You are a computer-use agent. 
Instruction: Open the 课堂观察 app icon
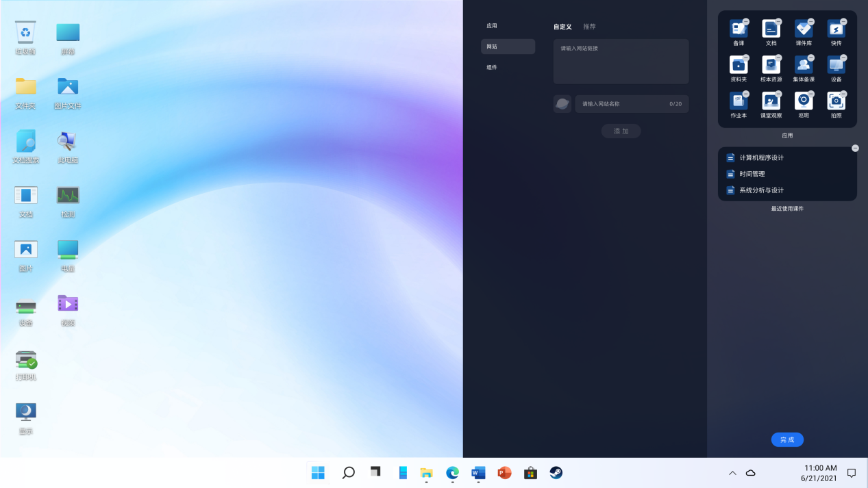coord(771,101)
